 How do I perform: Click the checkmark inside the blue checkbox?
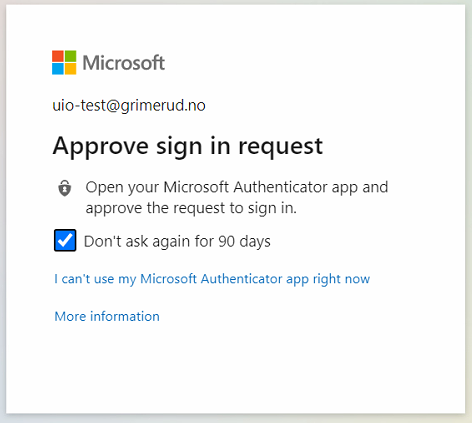tap(65, 239)
